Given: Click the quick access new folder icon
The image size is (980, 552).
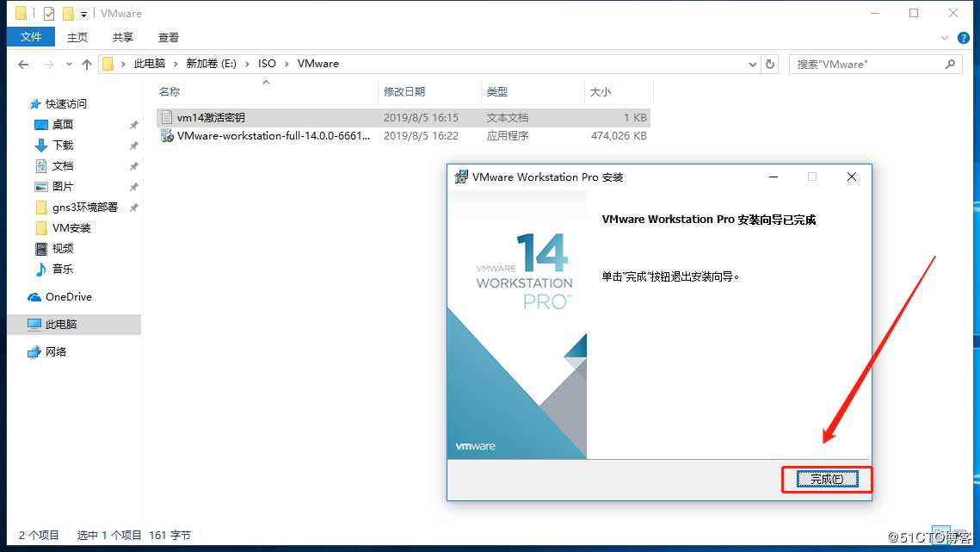Looking at the screenshot, I should [67, 13].
